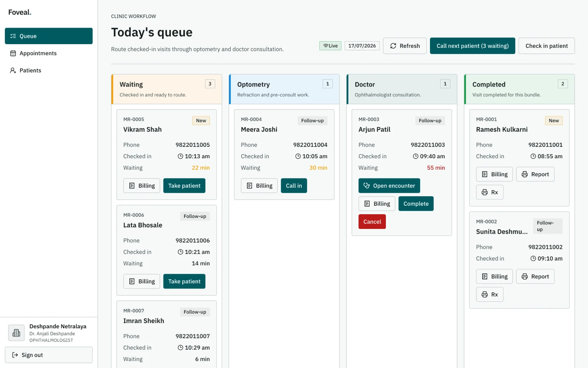The image size is (588, 368).
Task: Open Billing for Sunita Deshmukh MR-0002
Action: point(494,277)
